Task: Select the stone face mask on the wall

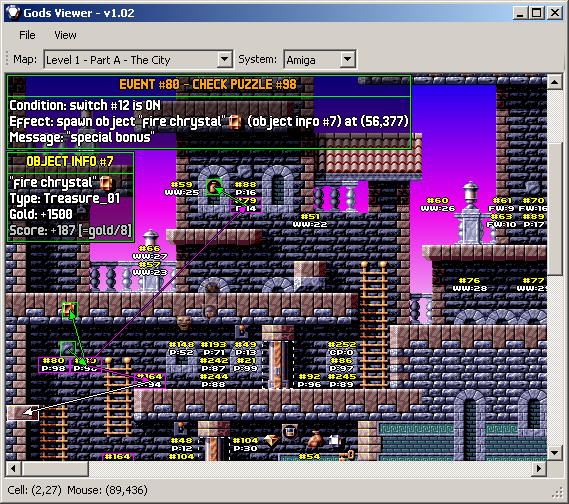Action: click(184, 322)
